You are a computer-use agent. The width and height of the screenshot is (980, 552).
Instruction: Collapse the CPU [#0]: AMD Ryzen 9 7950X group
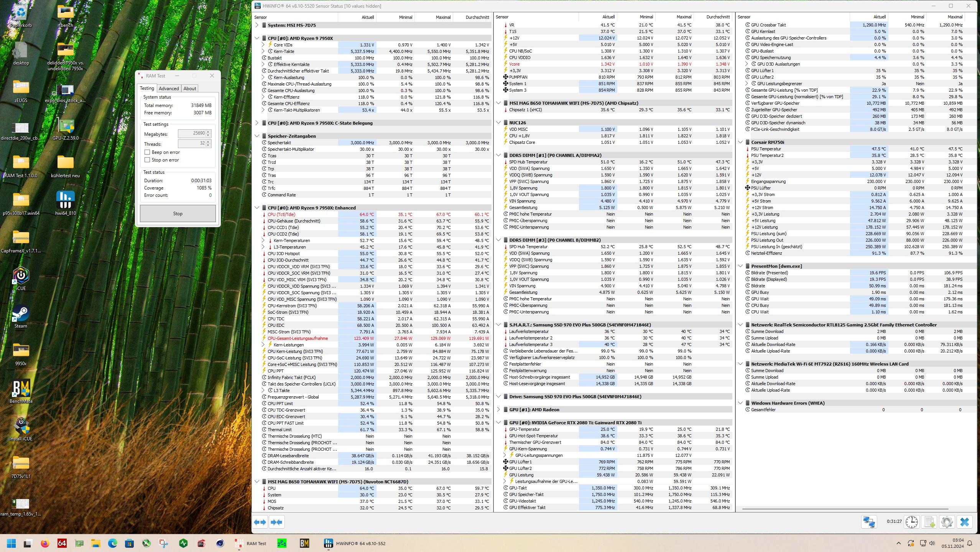pyautogui.click(x=257, y=38)
